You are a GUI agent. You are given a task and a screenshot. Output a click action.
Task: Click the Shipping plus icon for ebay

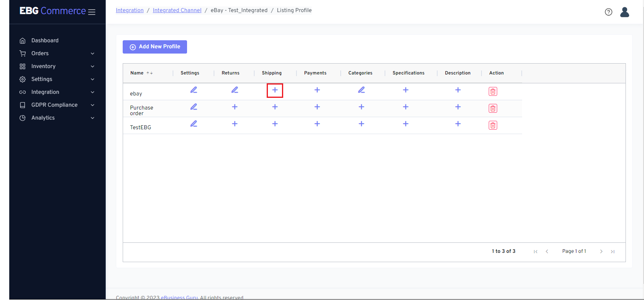point(275,90)
